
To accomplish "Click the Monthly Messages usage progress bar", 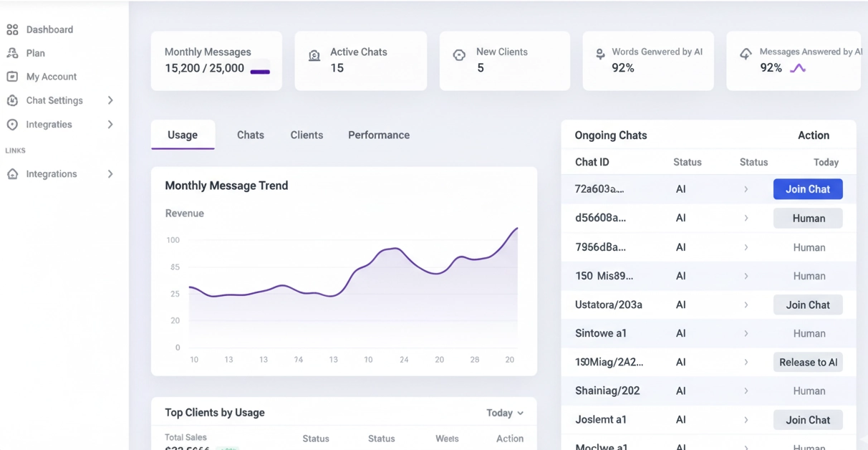I will tap(260, 72).
